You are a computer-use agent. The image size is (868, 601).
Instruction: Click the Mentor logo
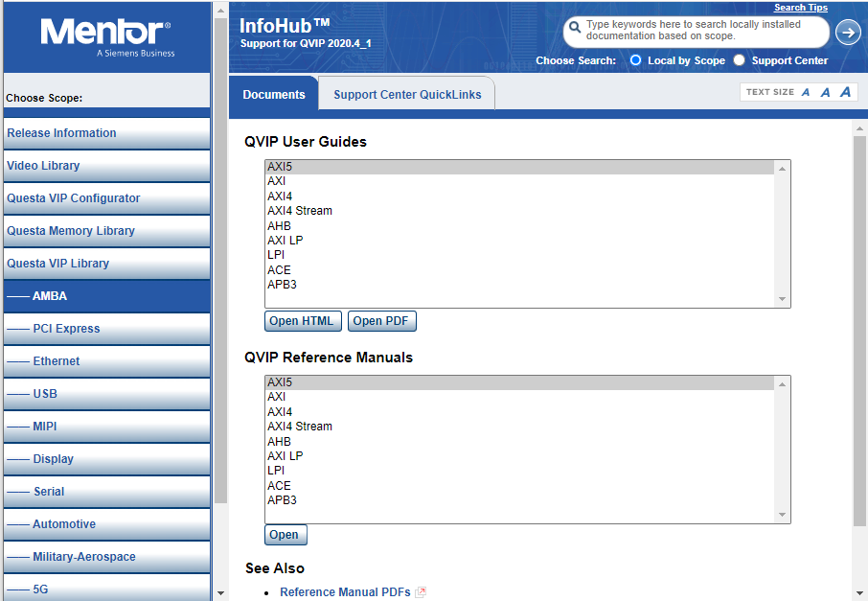tap(105, 37)
